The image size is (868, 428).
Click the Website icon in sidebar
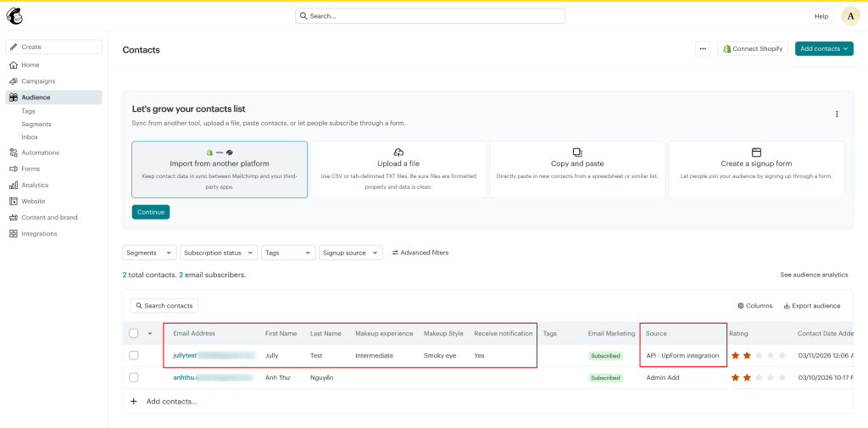[x=14, y=202]
